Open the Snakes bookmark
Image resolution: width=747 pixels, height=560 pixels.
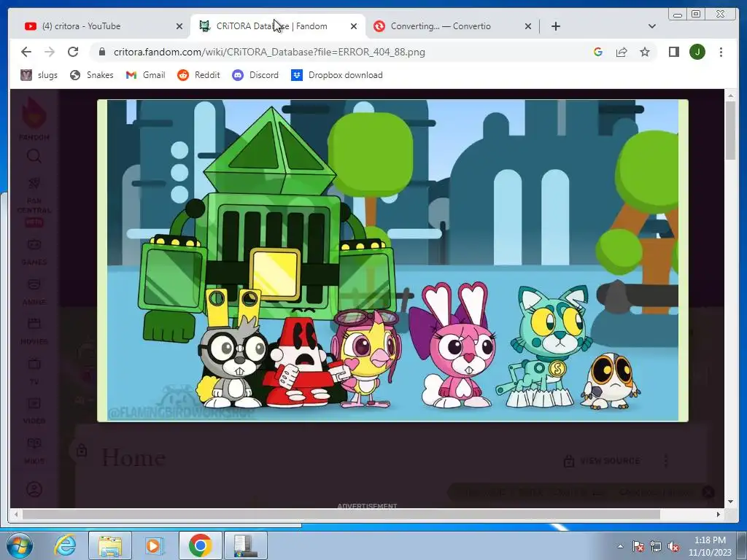click(91, 75)
